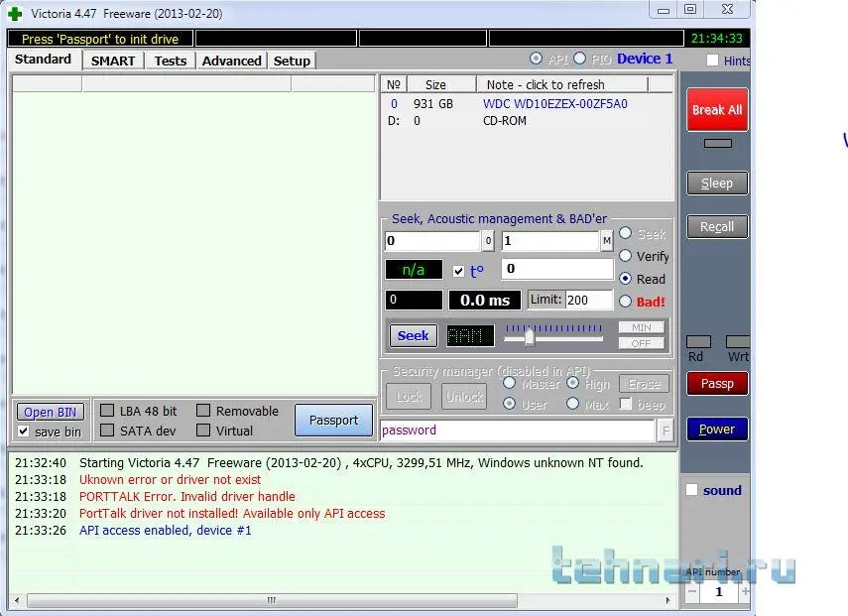848x616 pixels.
Task: Select the Verify radio option
Action: 625,255
